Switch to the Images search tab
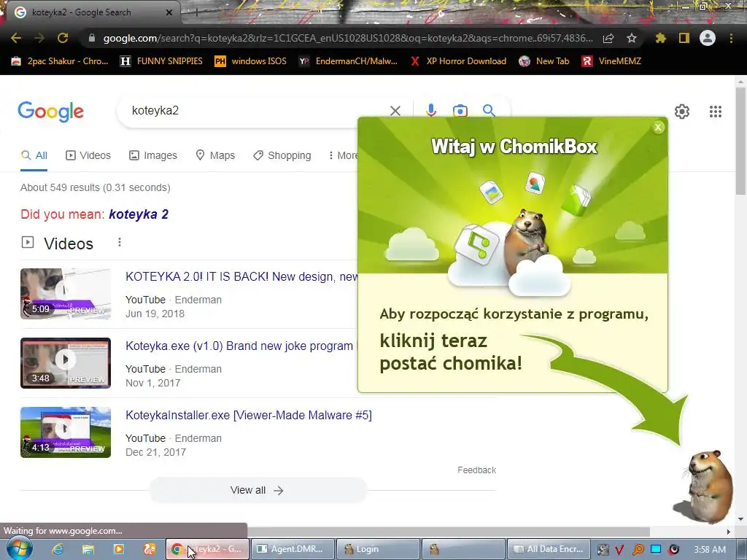 (153, 155)
